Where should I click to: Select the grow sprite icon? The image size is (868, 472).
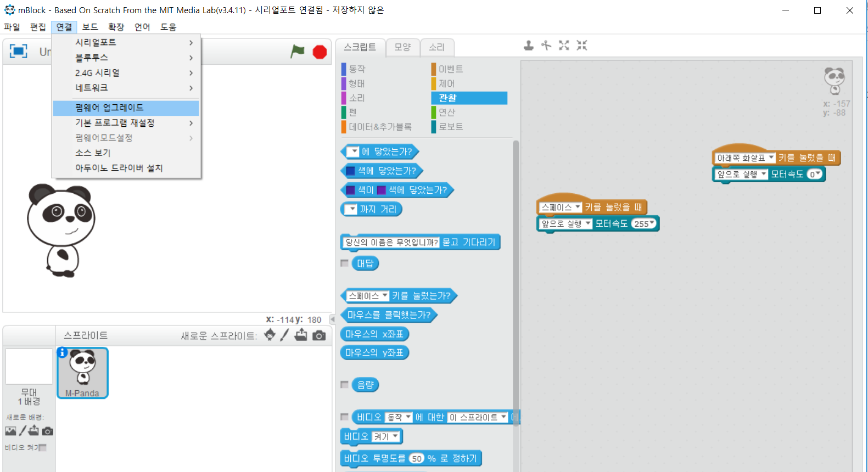[564, 46]
